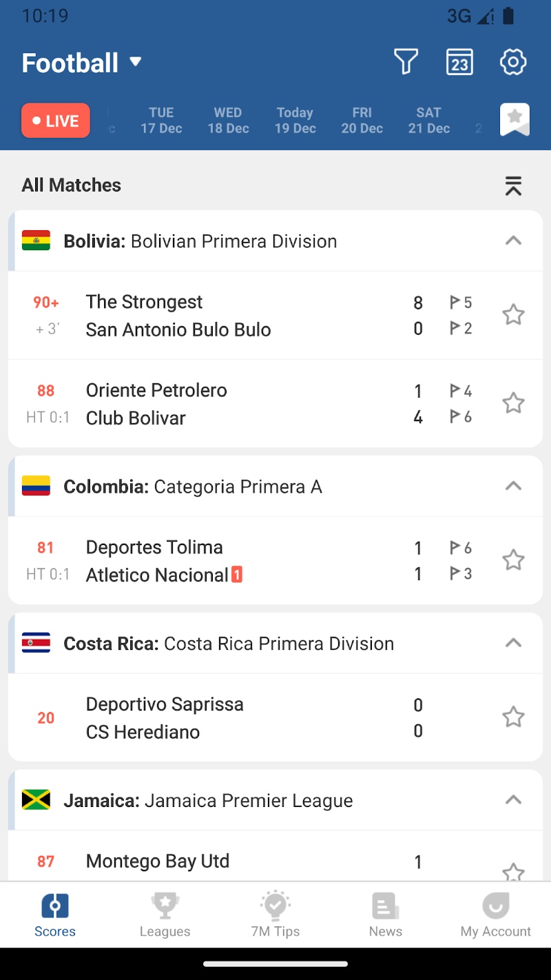Screen dimensions: 551x980
Task: Favorite The Strongest vs San Antonio match
Action: [x=513, y=315]
